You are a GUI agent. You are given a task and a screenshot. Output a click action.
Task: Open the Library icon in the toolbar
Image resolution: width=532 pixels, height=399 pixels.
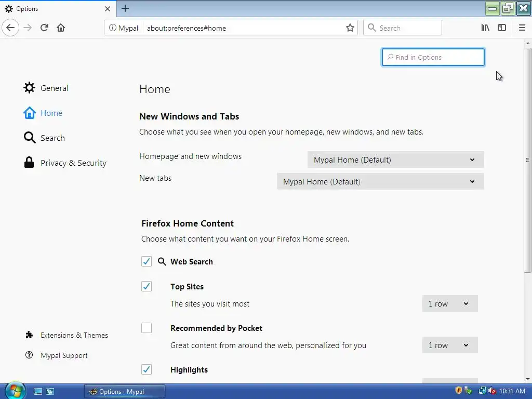click(485, 28)
